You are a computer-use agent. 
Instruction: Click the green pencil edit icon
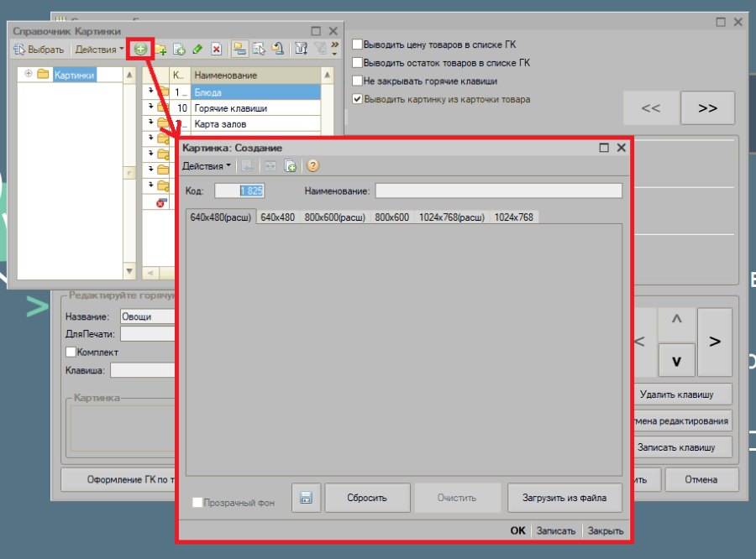(197, 50)
